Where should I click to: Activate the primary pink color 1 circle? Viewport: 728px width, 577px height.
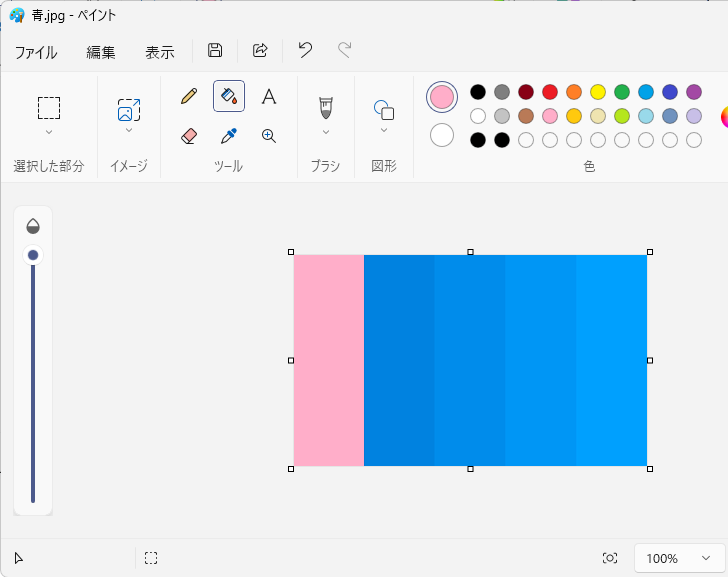click(441, 97)
